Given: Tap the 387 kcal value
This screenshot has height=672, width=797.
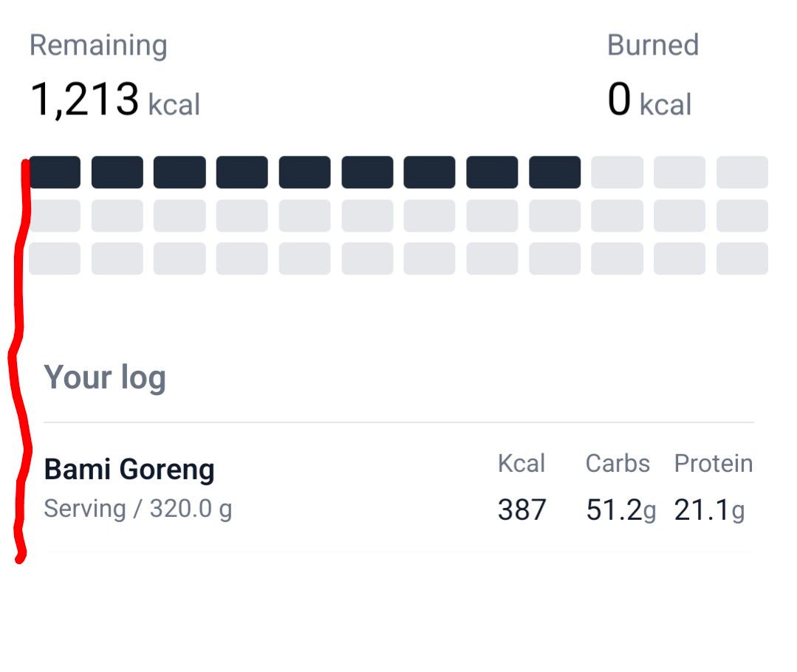Looking at the screenshot, I should 522,510.
